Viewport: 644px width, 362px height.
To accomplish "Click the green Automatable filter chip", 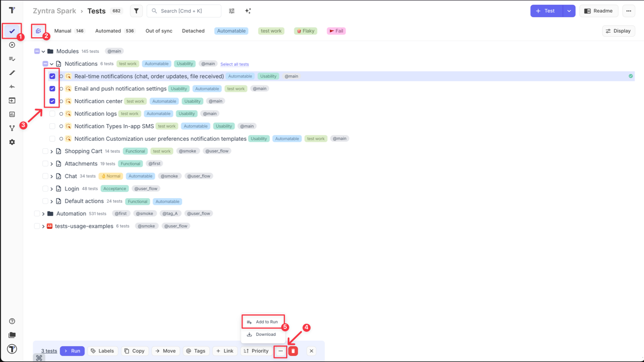I will click(231, 31).
